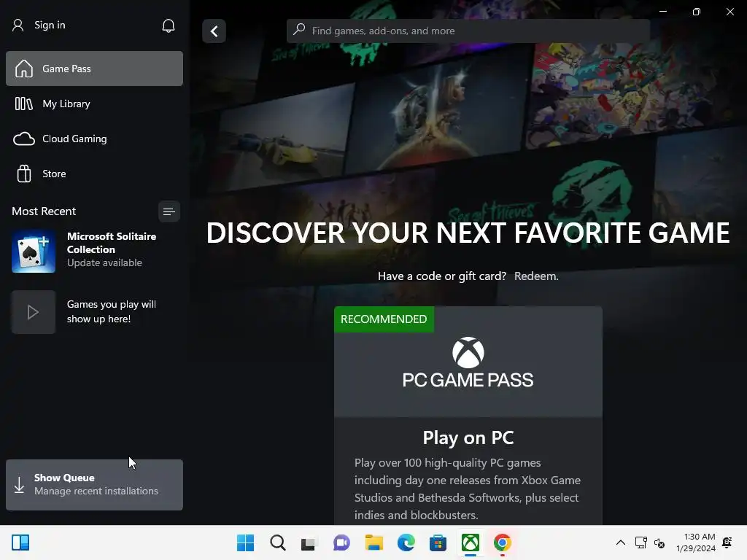Screen dimensions: 747x560
Task: Click the Redeem link
Action: 536,276
